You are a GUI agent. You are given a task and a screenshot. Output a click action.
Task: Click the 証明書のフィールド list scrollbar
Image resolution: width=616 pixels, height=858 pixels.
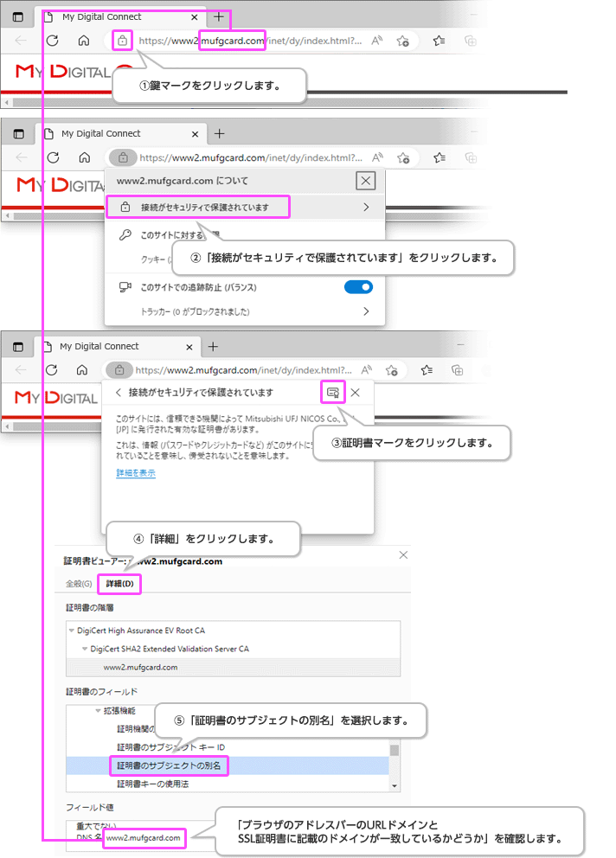tap(395, 748)
